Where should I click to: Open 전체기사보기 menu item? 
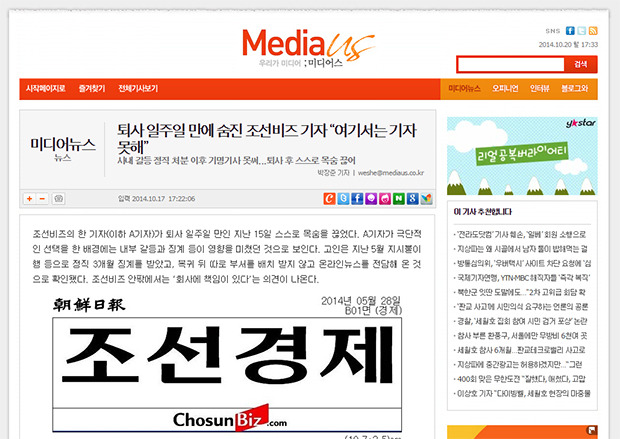[138, 89]
